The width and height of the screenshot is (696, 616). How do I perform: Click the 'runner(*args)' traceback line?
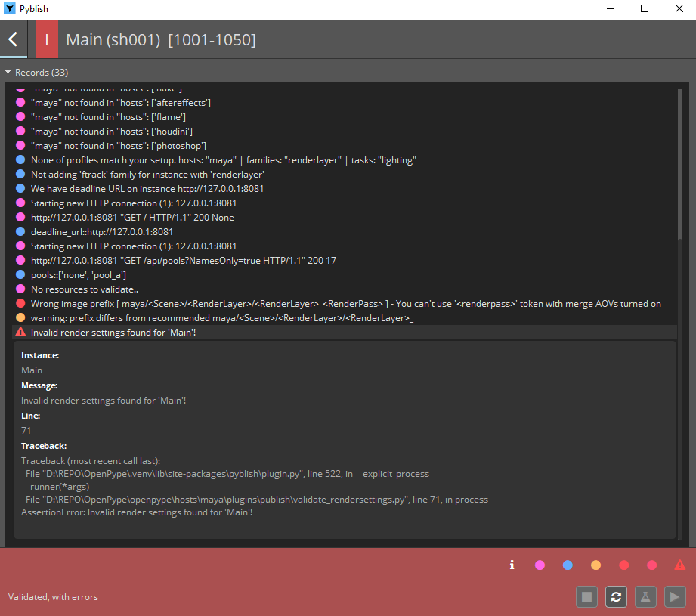click(60, 487)
